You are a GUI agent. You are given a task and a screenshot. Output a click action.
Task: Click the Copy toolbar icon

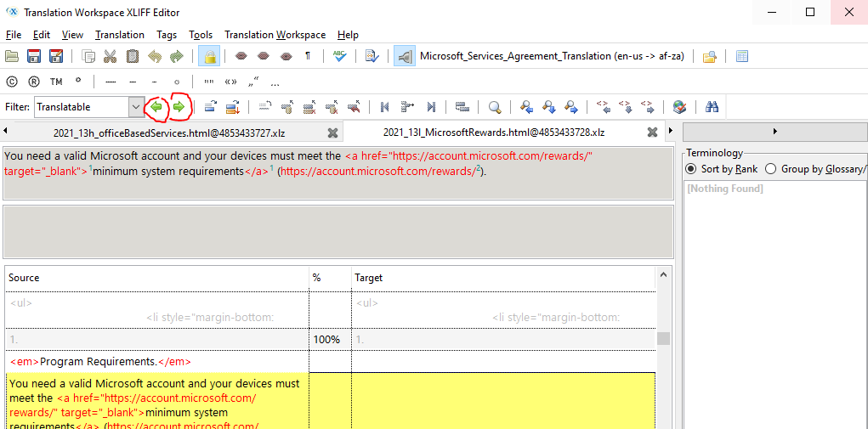tap(88, 56)
